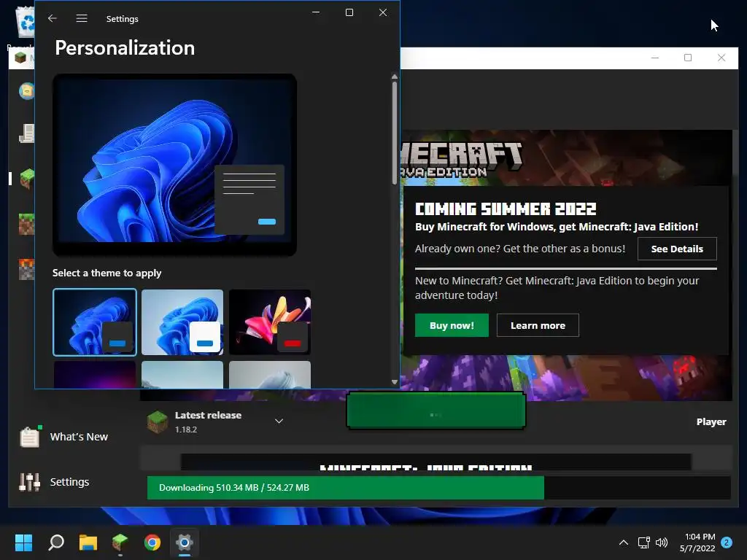
Task: Open the clock and date panel
Action: pos(697,542)
